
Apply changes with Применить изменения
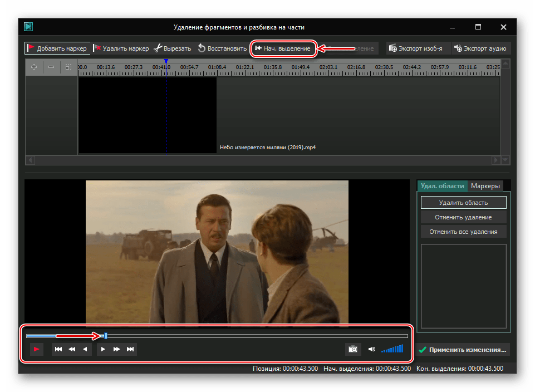(463, 350)
